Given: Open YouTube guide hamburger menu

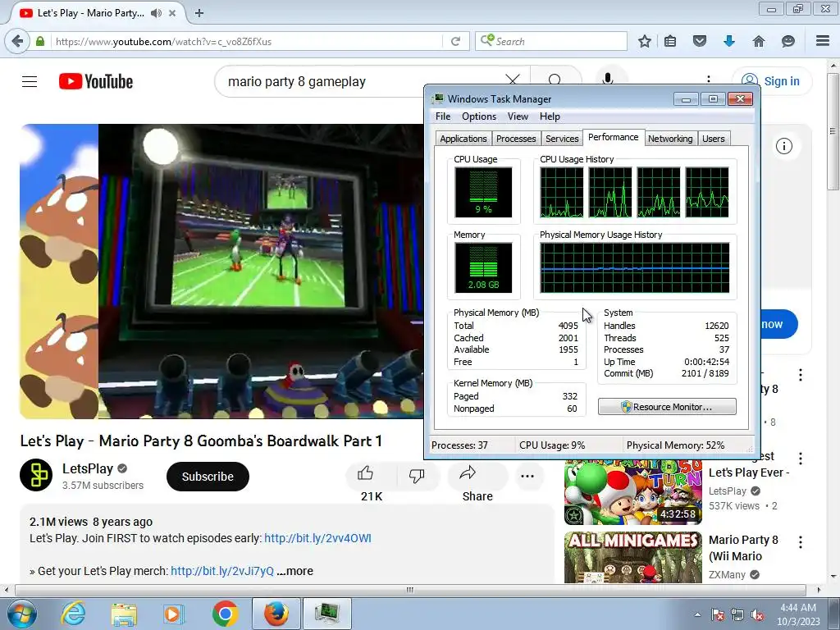Looking at the screenshot, I should point(30,81).
